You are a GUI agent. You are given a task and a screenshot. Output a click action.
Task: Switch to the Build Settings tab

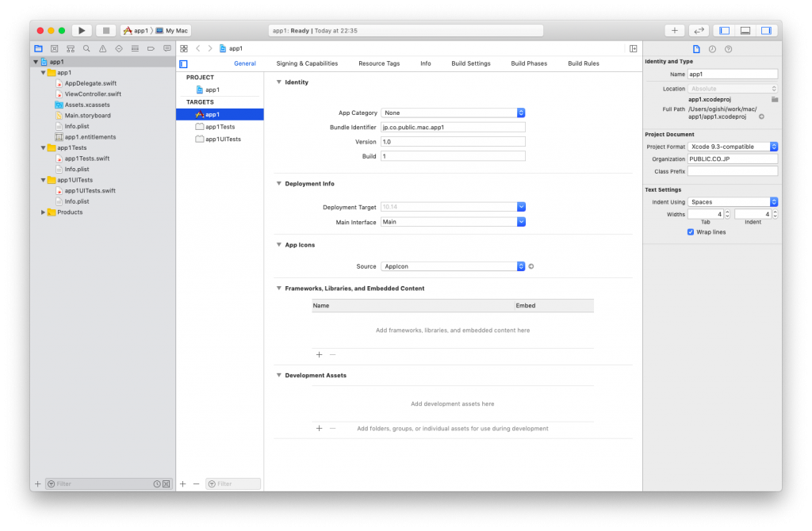click(471, 63)
